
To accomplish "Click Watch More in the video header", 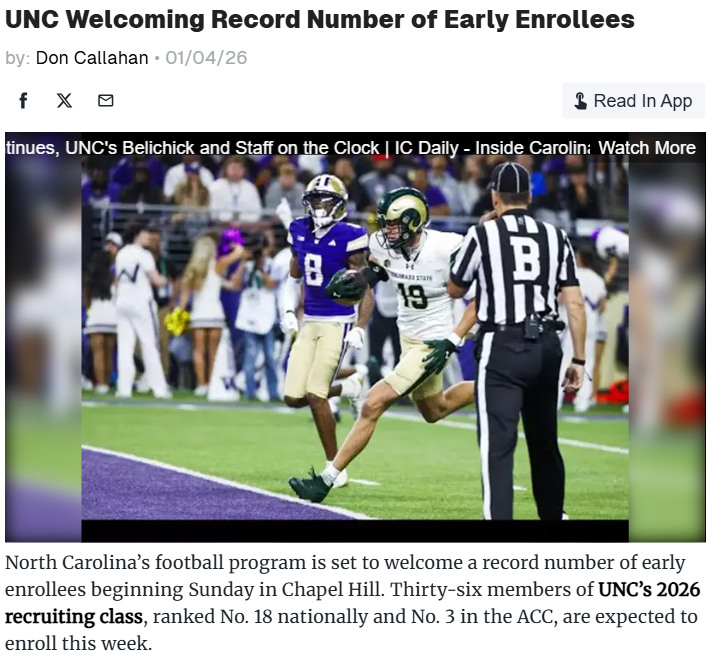I will [647, 148].
